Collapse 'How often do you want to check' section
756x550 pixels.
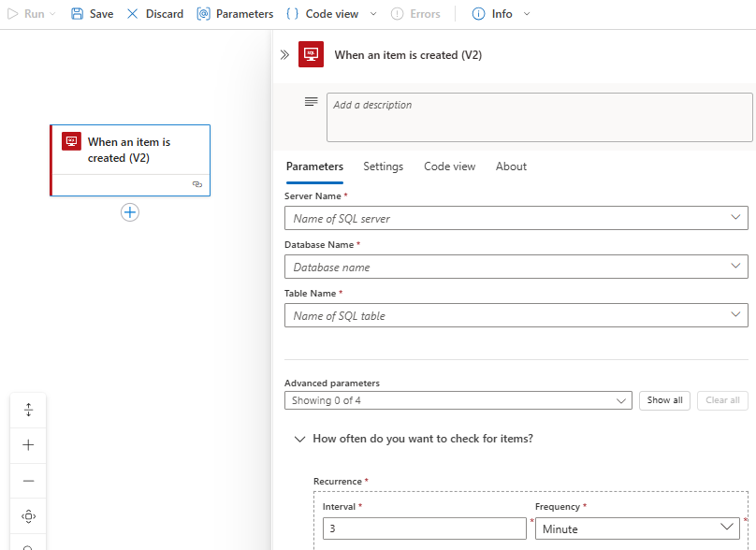coord(300,439)
